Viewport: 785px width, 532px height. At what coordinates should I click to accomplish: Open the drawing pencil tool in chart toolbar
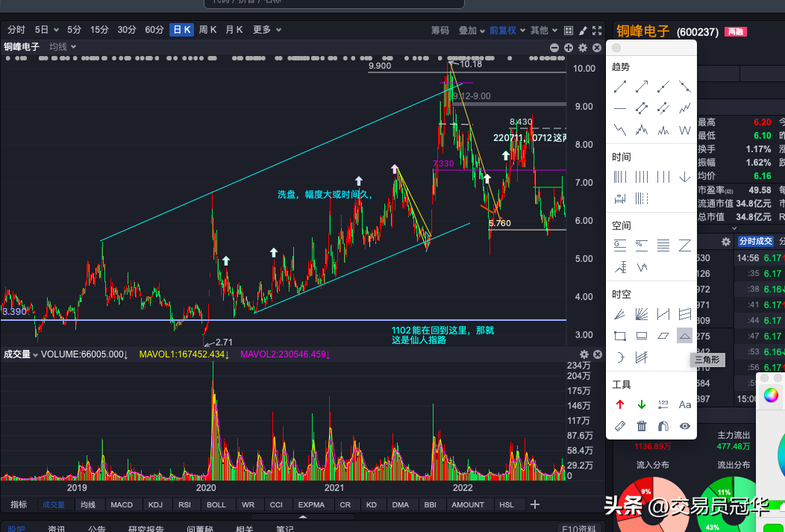tap(583, 31)
